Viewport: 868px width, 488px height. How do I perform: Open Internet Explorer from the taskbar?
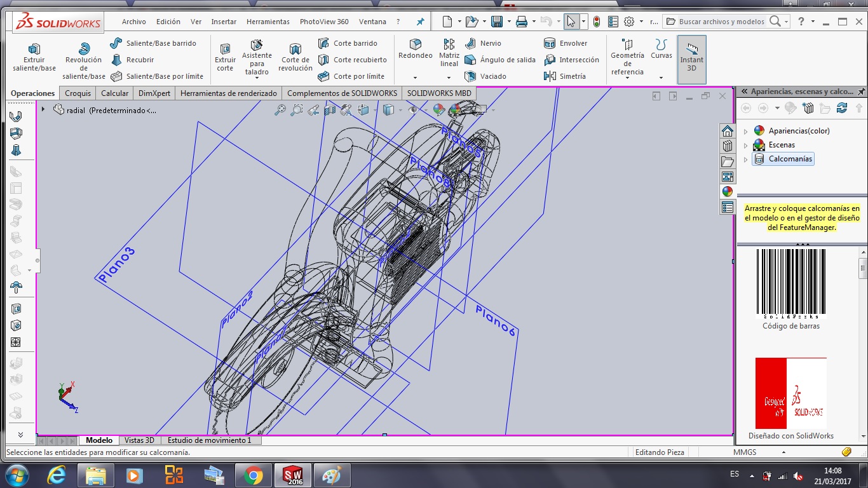point(57,475)
